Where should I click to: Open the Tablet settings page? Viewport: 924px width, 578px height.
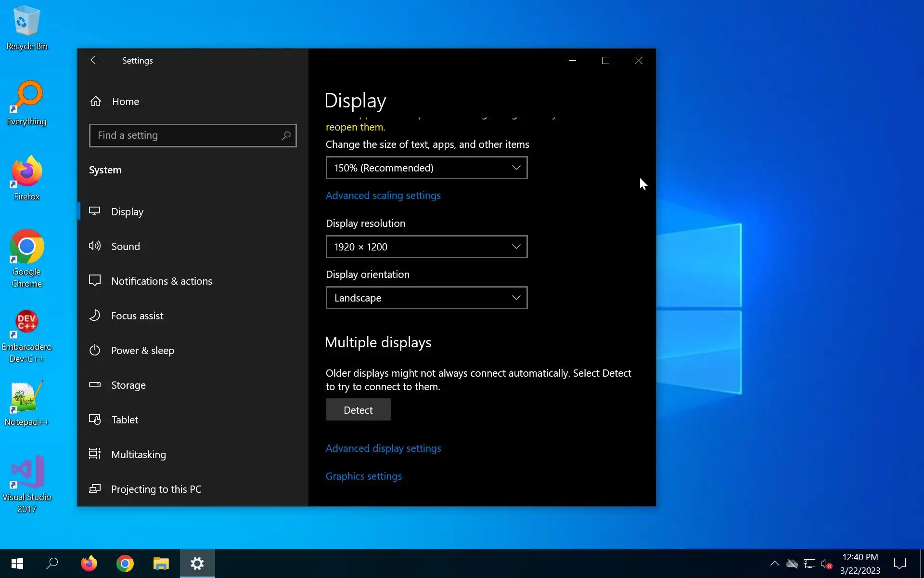(x=125, y=420)
